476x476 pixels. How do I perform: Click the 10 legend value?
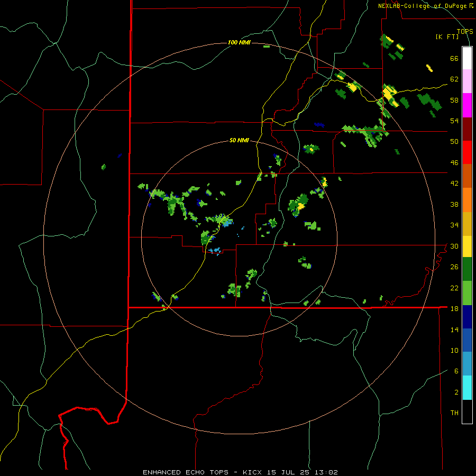(x=454, y=350)
